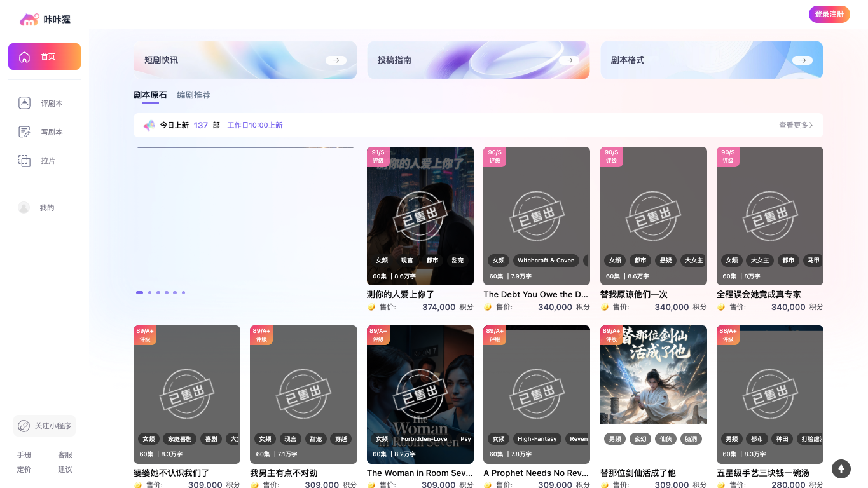
Task: Click the 评剧本 sidebar icon
Action: click(24, 103)
